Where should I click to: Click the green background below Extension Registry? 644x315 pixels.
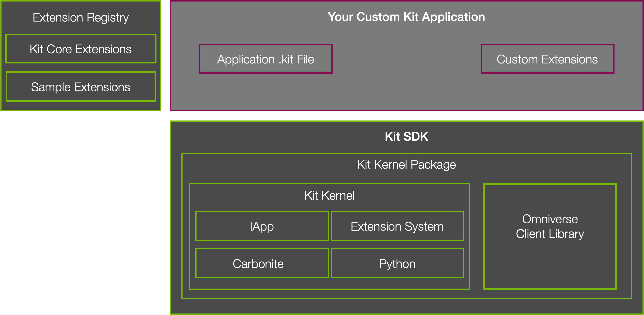(80, 212)
